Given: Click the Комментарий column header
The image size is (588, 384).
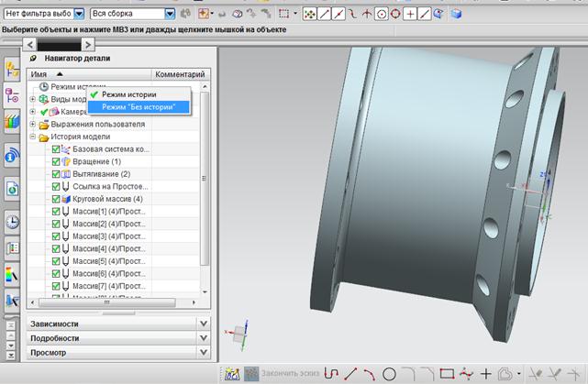Looking at the screenshot, I should click(x=181, y=73).
